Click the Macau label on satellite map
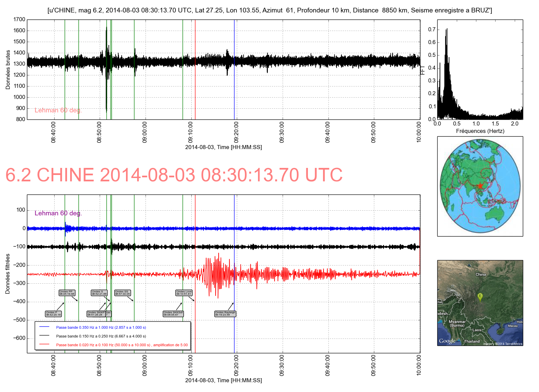Image resolution: width=539 pixels, height=392 pixels. [513, 326]
